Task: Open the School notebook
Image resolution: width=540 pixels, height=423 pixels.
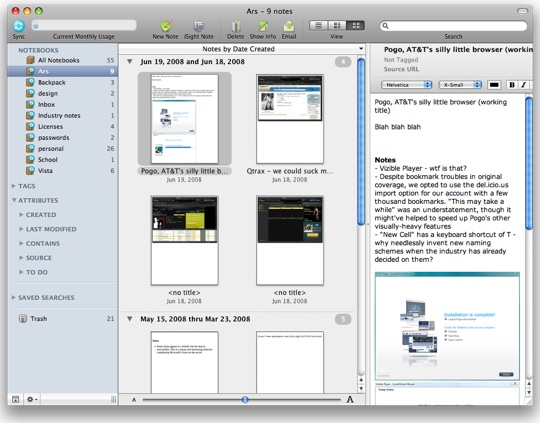Action: pyautogui.click(x=62, y=159)
